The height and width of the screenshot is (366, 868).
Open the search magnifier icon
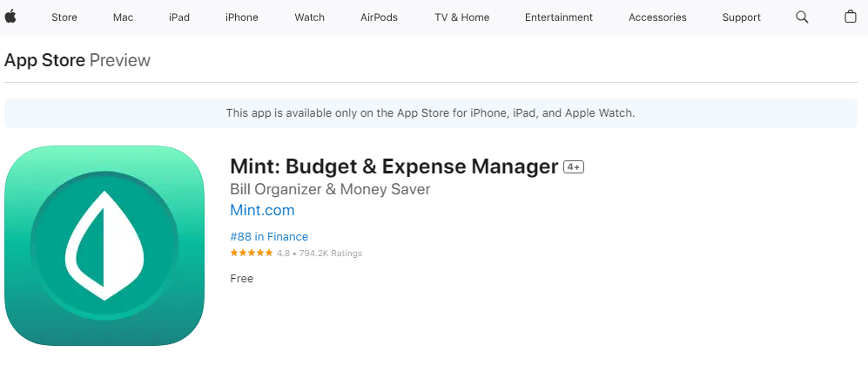pyautogui.click(x=802, y=17)
